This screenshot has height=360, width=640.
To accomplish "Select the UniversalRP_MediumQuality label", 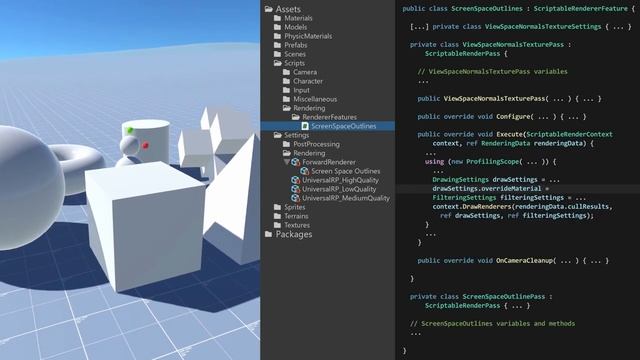I will [x=346, y=198].
